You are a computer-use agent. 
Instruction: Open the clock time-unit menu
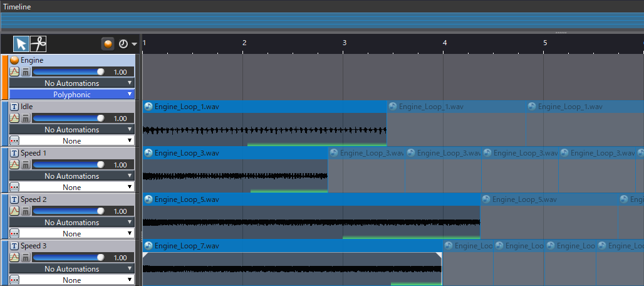coord(128,44)
